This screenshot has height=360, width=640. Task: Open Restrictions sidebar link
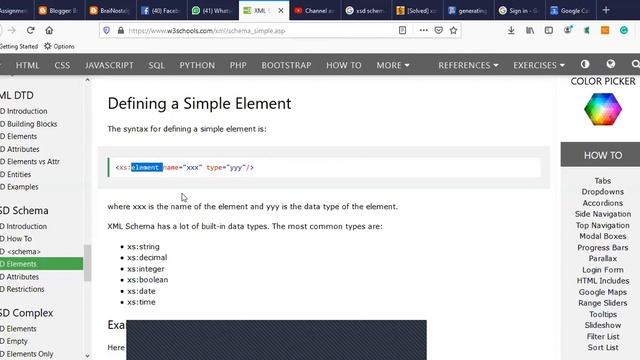click(x=22, y=289)
